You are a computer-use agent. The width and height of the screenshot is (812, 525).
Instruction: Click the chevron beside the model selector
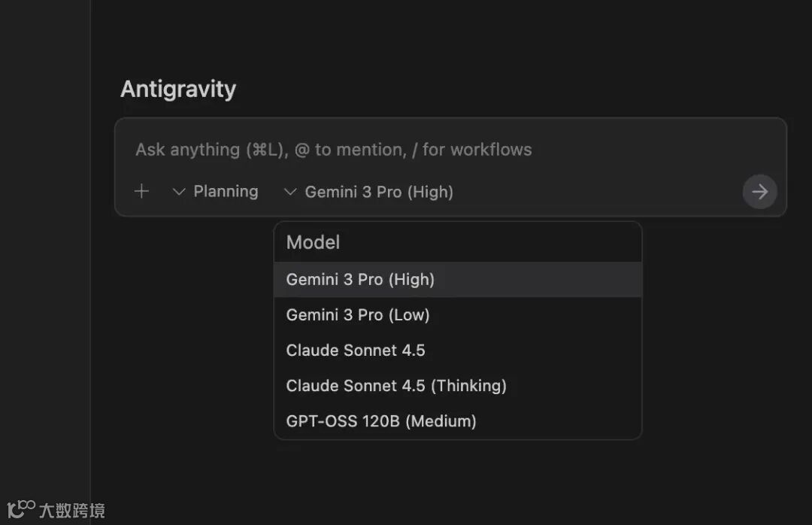[290, 192]
